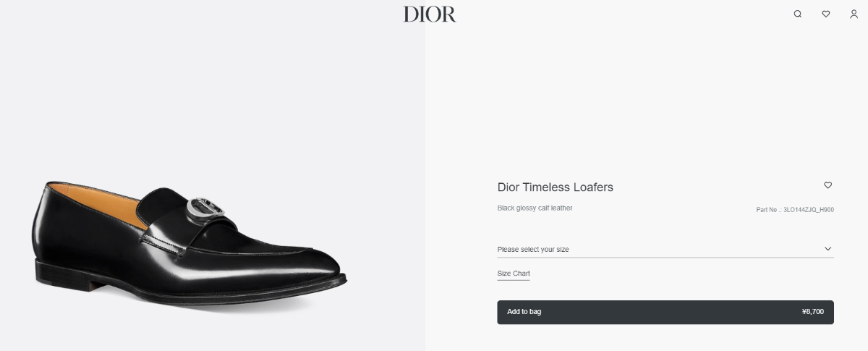
Task: Click the part number 3LO144ZJQ_H900
Action: 809,210
